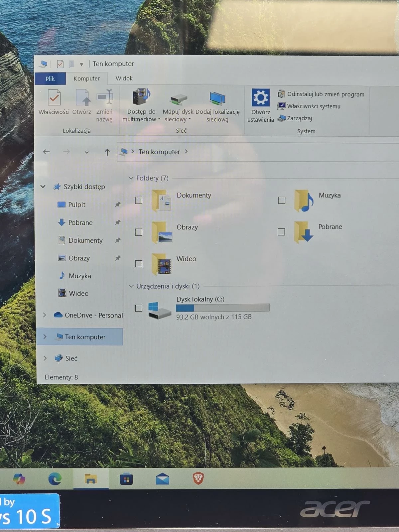This screenshot has width=399, height=532.
Task: Open Dysk lokalny (C:) drive icon
Action: coord(159,310)
